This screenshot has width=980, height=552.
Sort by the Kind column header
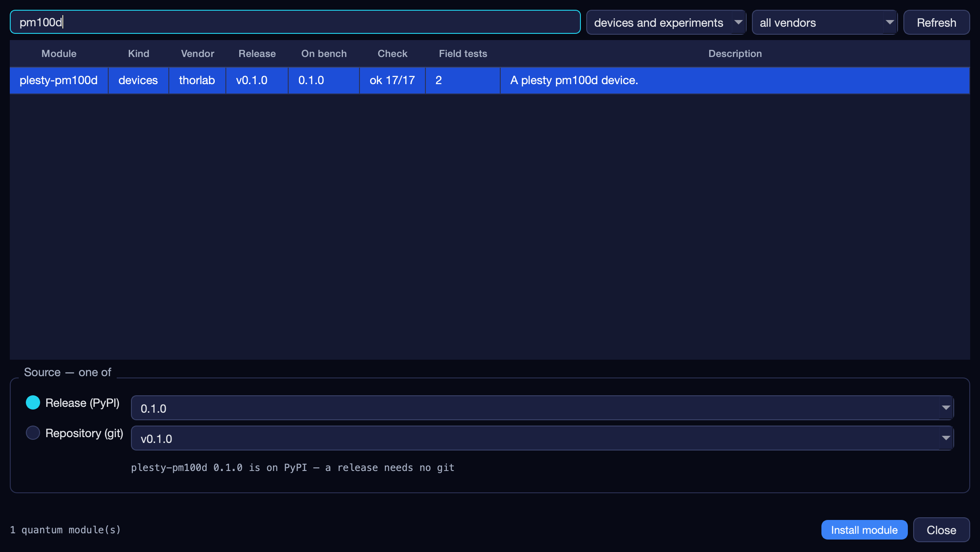139,53
